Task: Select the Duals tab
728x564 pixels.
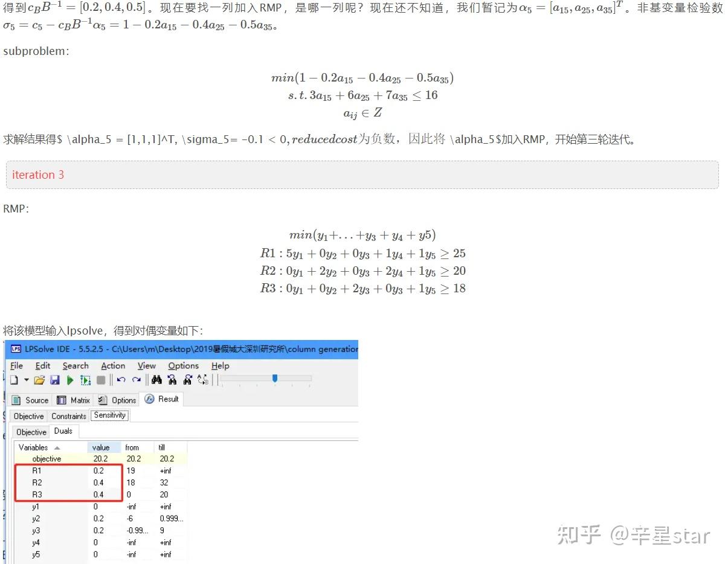Action: (x=63, y=431)
